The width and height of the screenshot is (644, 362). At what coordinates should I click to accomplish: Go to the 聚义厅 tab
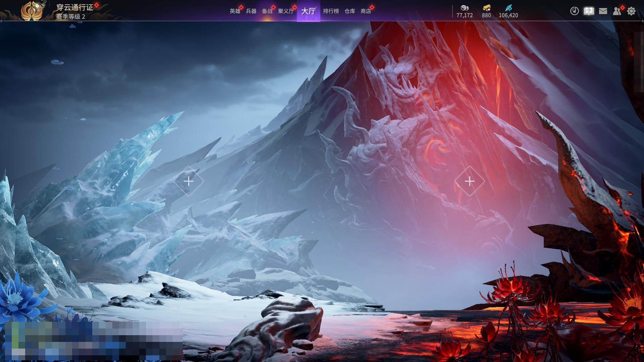[286, 11]
